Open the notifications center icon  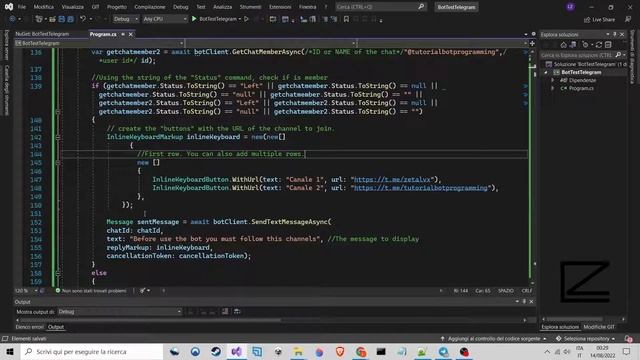click(626, 351)
